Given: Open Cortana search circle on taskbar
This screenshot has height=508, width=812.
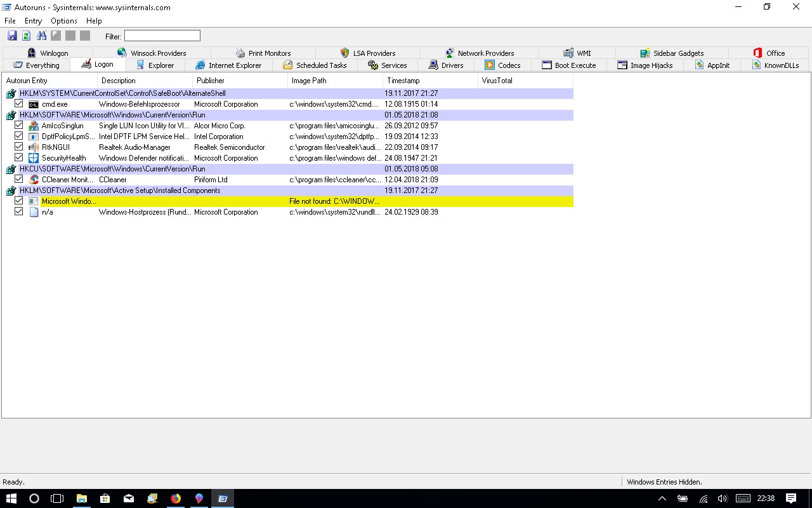Looking at the screenshot, I should point(34,498).
